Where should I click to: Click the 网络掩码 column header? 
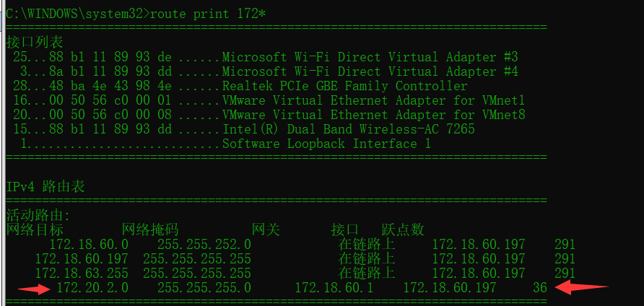coord(150,229)
